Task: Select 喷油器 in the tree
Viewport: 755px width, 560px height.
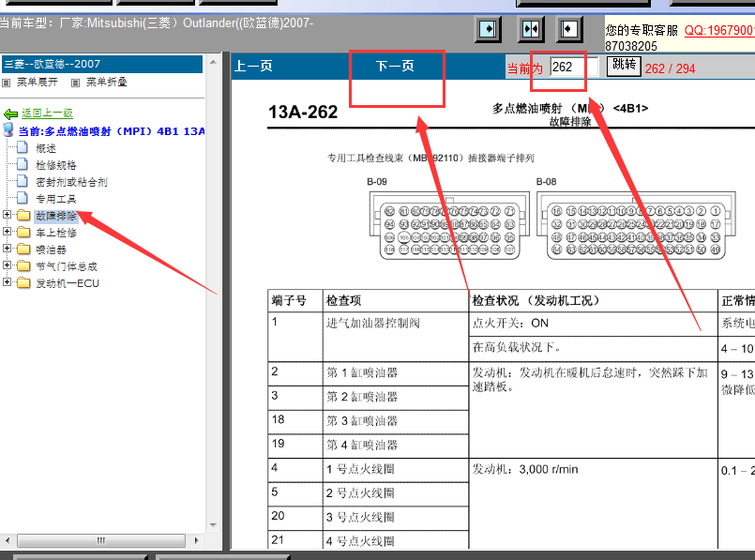Action: coord(51,250)
